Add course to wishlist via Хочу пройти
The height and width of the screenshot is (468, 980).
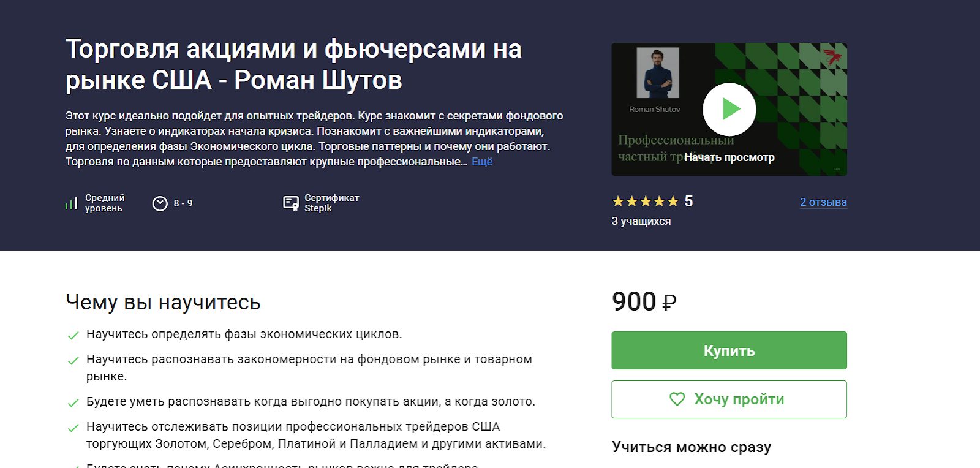729,399
